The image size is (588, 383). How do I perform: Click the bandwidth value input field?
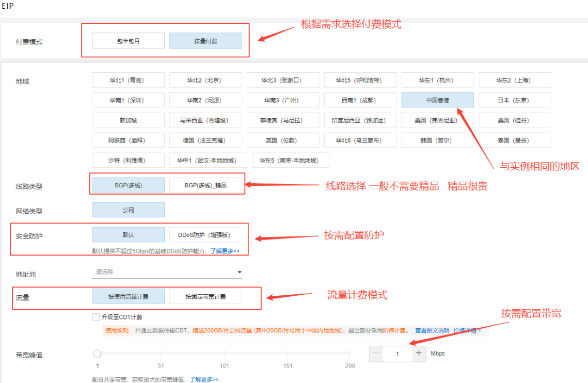397,354
